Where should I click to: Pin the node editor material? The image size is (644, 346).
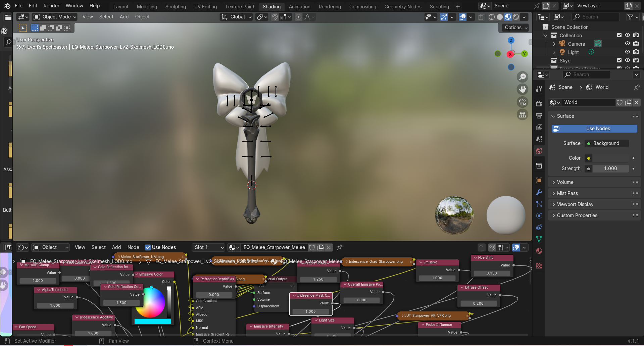pyautogui.click(x=340, y=247)
